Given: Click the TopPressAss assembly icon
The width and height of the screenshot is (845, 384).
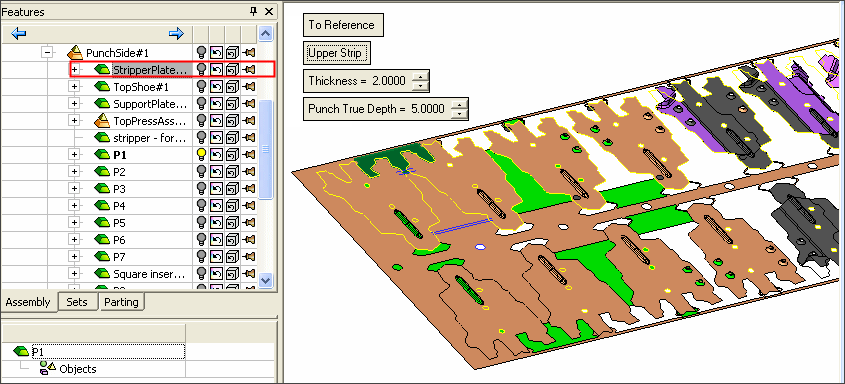Looking at the screenshot, I should [x=101, y=120].
